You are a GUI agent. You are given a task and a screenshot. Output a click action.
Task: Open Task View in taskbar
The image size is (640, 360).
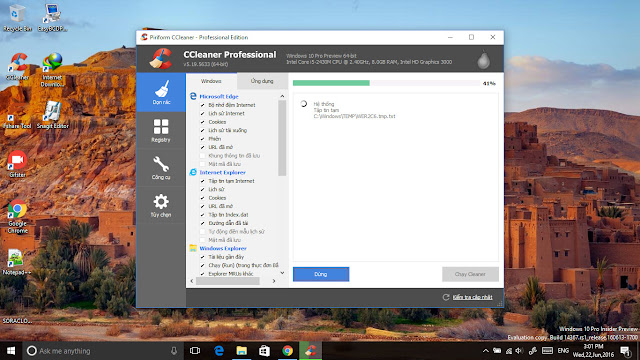tap(195, 351)
